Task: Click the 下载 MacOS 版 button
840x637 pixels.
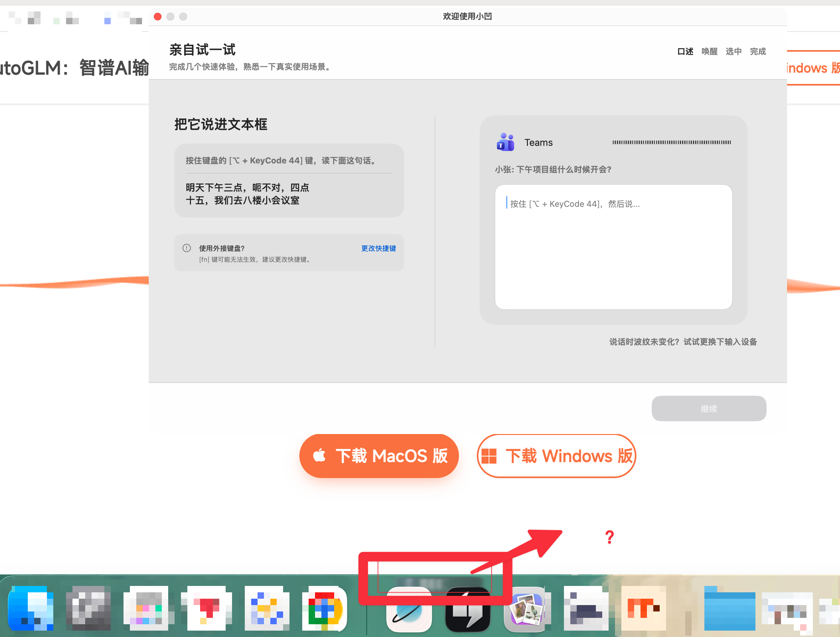Action: tap(379, 455)
